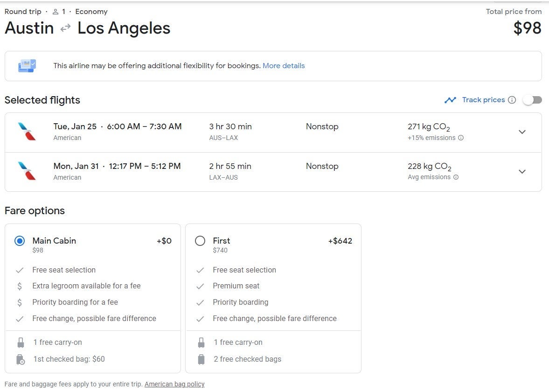Open the American bag policy link
This screenshot has width=549, height=392.
pyautogui.click(x=174, y=384)
